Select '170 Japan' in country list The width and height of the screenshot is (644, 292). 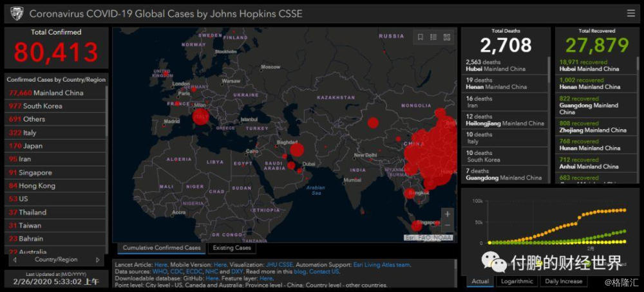tap(55, 145)
